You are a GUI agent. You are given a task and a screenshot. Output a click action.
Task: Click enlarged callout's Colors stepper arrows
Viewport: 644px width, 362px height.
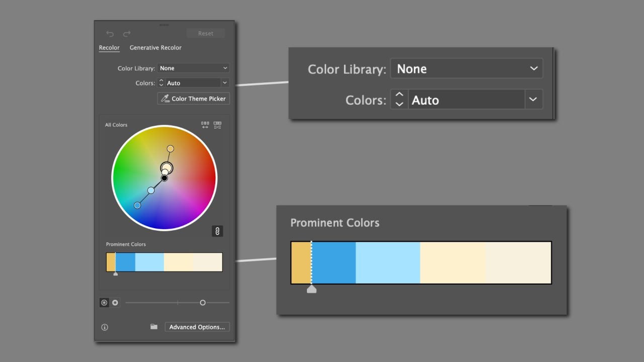click(399, 100)
